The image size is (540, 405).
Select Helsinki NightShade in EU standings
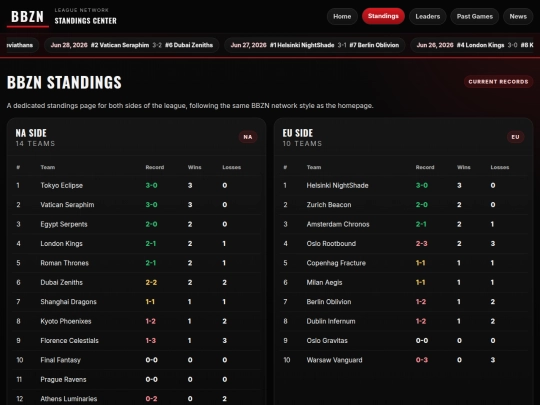tap(337, 185)
